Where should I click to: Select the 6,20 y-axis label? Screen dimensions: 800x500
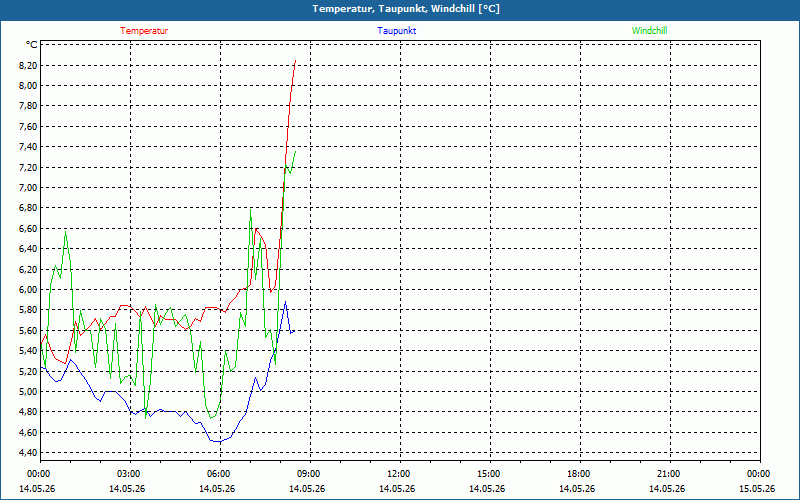(x=29, y=269)
